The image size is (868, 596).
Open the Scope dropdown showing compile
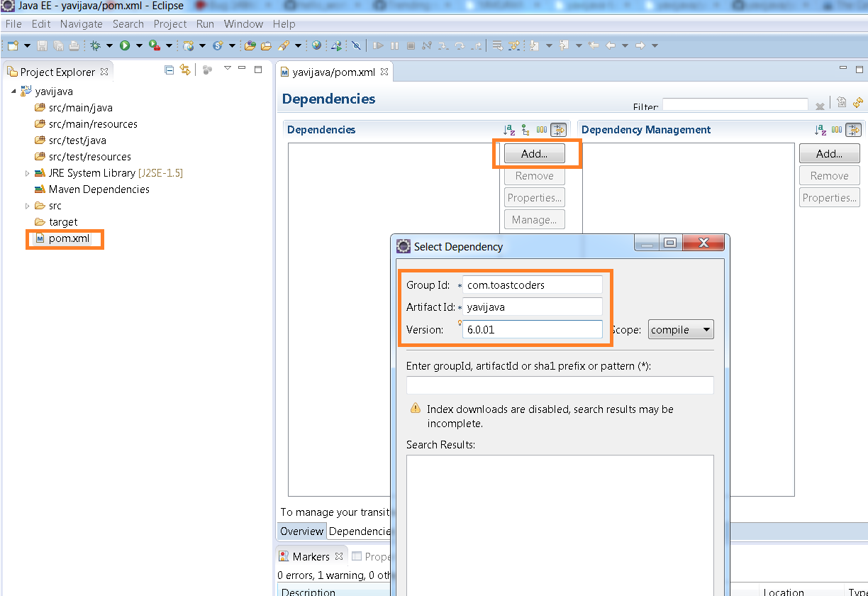click(681, 330)
